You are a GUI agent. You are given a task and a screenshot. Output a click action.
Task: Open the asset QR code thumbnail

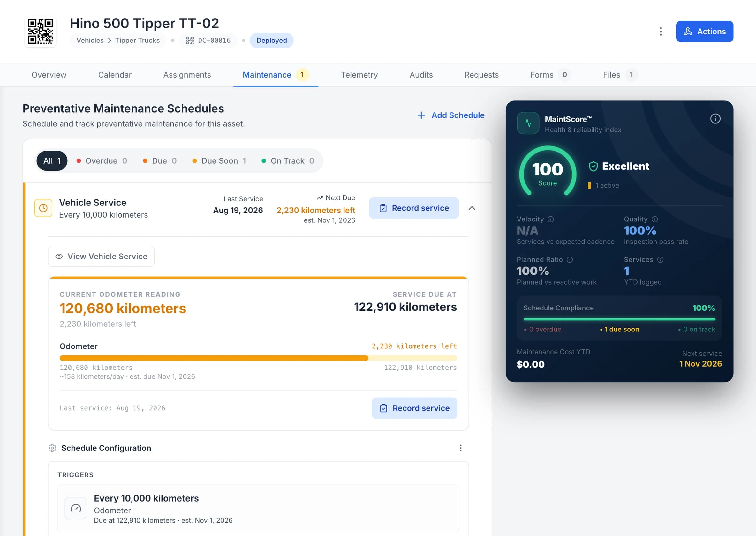pos(40,31)
